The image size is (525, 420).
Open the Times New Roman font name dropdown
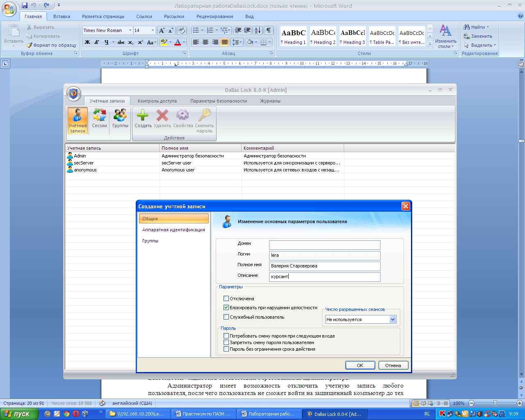click(x=130, y=30)
